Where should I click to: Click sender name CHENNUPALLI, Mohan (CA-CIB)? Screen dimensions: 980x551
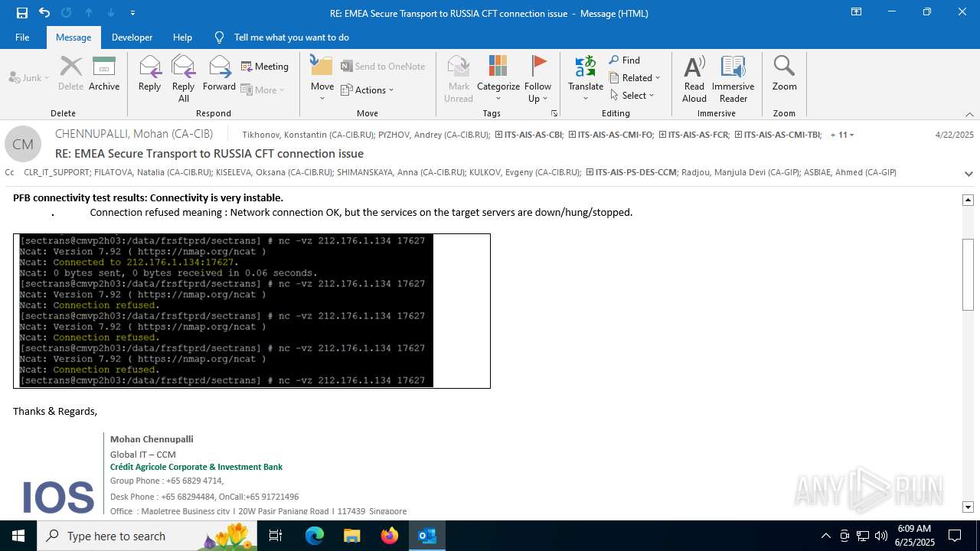click(134, 134)
